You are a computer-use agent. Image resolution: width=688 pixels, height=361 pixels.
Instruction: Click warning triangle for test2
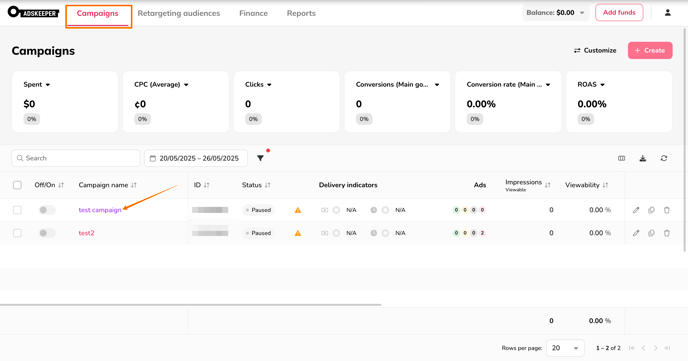click(298, 233)
